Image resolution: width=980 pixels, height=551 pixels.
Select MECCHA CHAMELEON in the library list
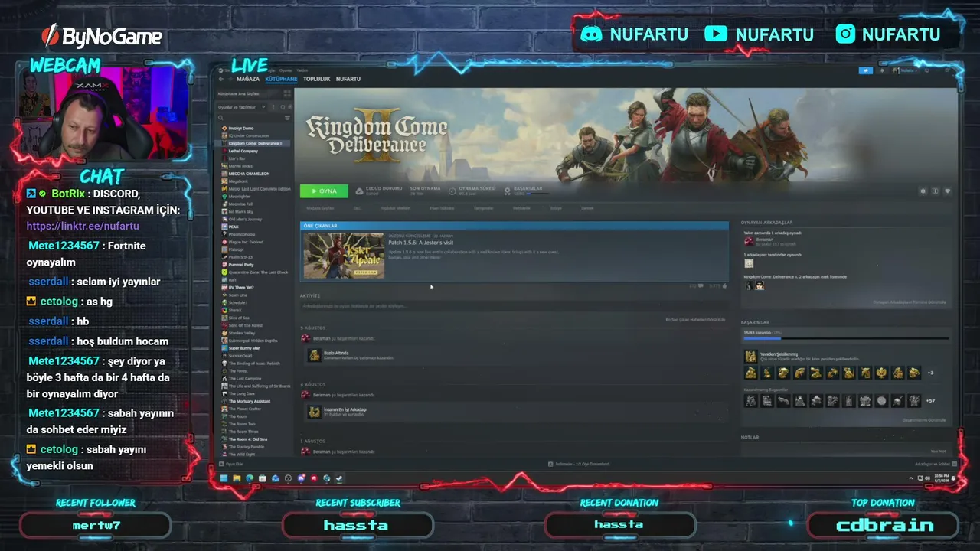(x=249, y=174)
